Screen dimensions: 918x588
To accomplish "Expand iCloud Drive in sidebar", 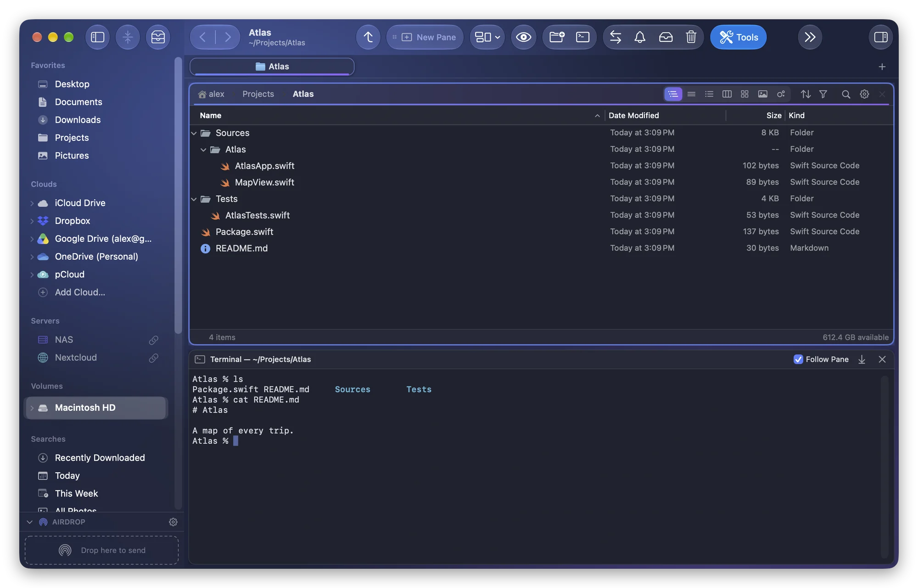I will tap(32, 203).
